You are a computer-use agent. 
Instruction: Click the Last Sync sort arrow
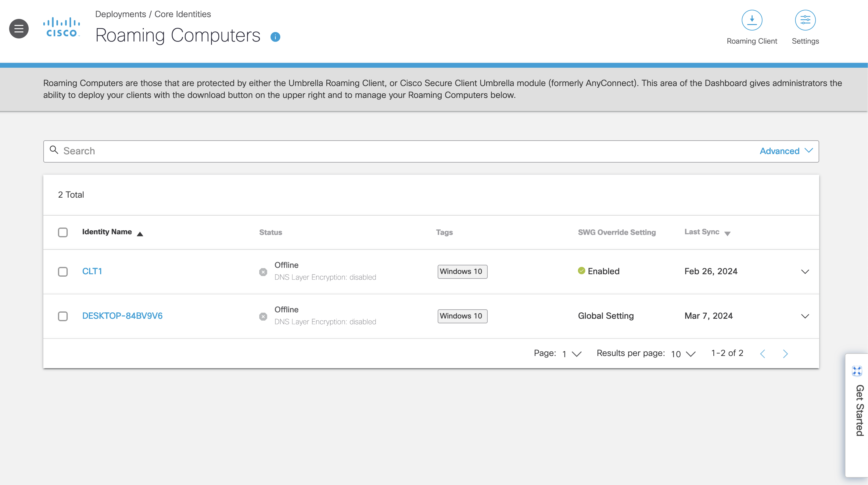[727, 233]
